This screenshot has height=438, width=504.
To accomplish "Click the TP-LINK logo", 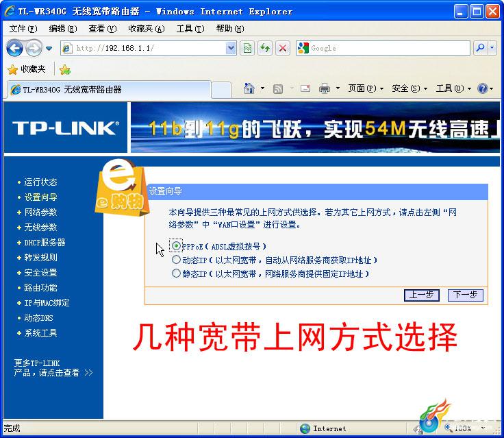I will pos(66,128).
